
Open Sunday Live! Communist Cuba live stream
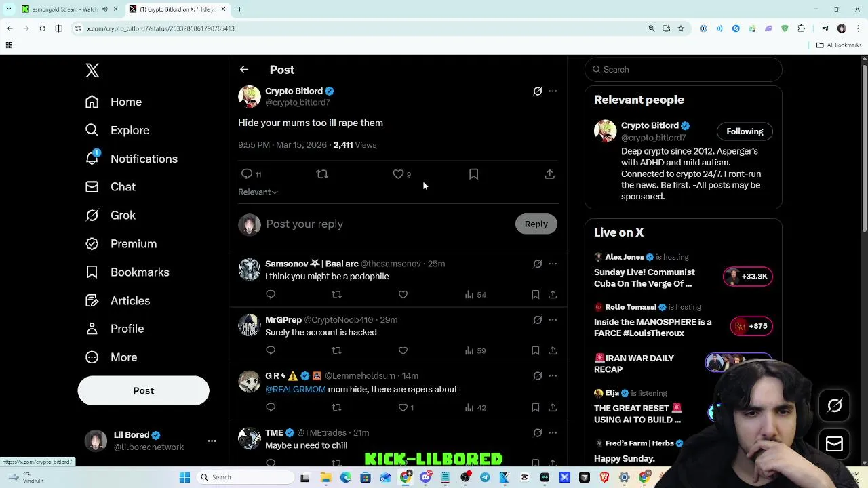pos(644,278)
